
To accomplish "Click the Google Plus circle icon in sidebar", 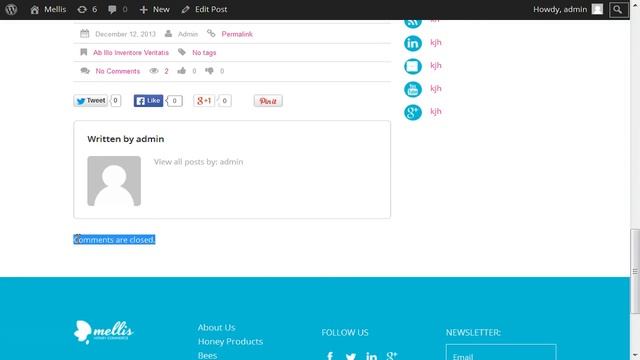I will 413,112.
